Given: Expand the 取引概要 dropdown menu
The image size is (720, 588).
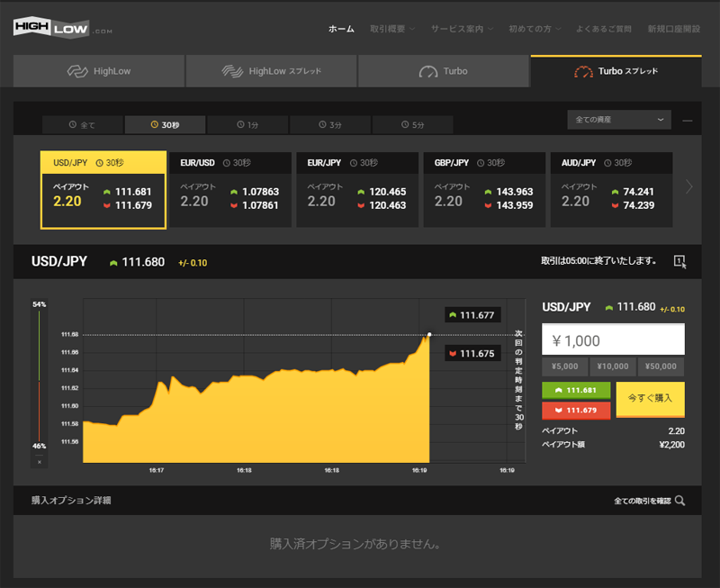Looking at the screenshot, I should [x=392, y=29].
